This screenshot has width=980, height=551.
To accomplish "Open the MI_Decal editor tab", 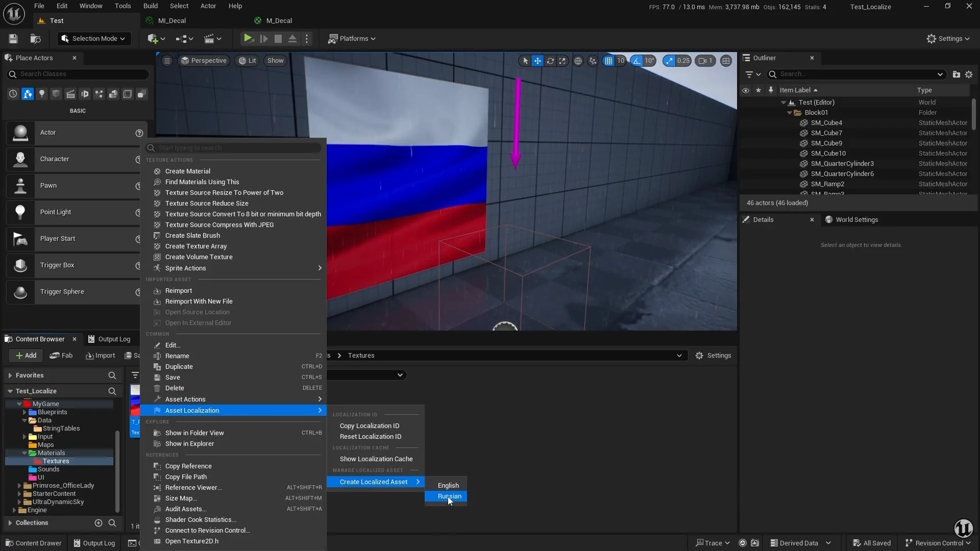I will coord(171,21).
